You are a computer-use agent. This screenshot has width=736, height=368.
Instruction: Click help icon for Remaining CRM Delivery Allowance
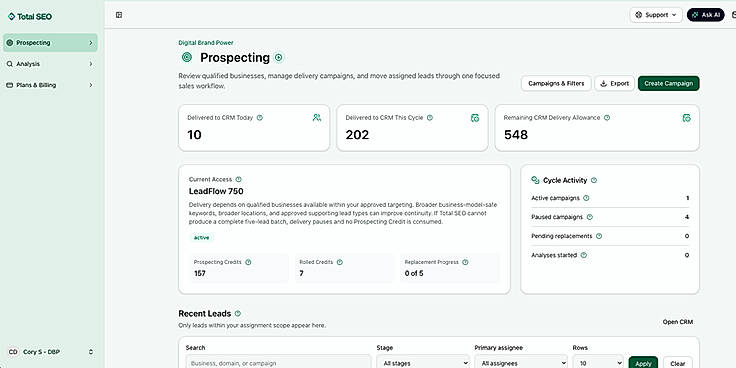pos(607,118)
